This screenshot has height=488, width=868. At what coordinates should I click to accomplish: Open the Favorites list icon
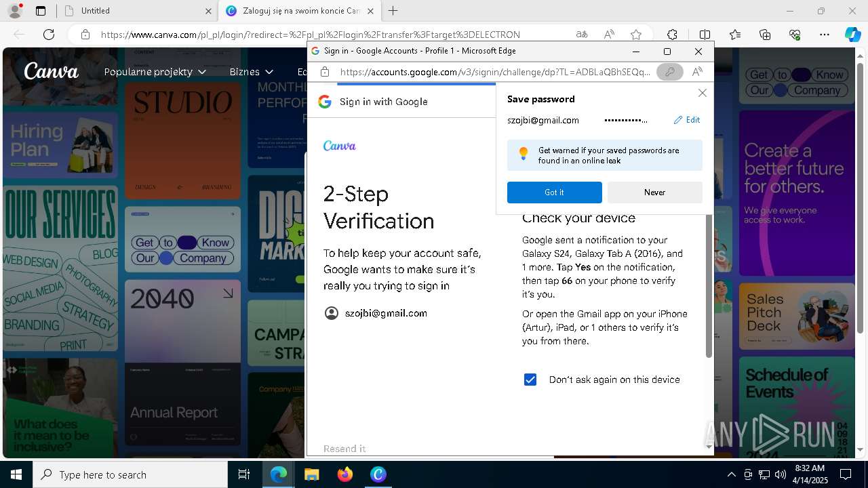point(735,35)
